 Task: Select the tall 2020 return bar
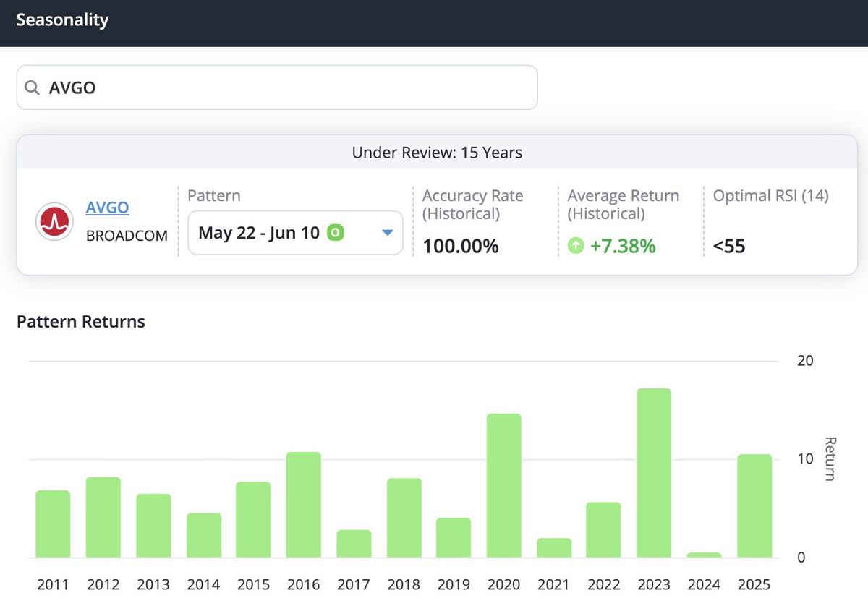point(504,486)
